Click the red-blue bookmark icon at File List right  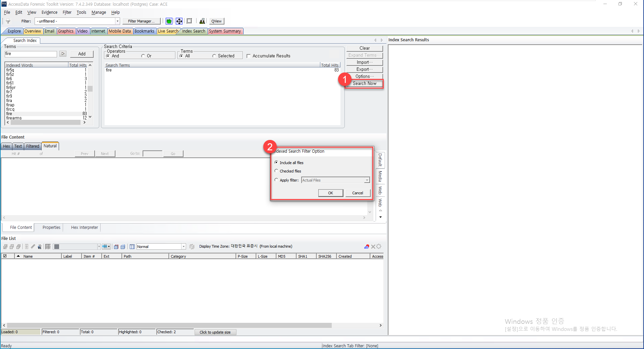tap(367, 247)
